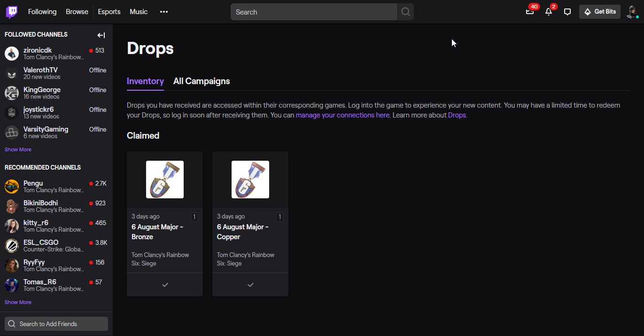The image size is (644, 336).
Task: Open the Browse navigation item
Action: (x=77, y=12)
